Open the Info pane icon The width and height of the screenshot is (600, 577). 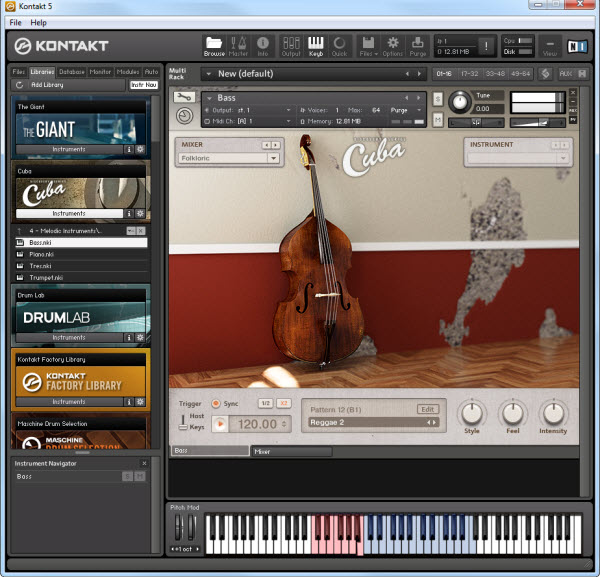tap(262, 46)
